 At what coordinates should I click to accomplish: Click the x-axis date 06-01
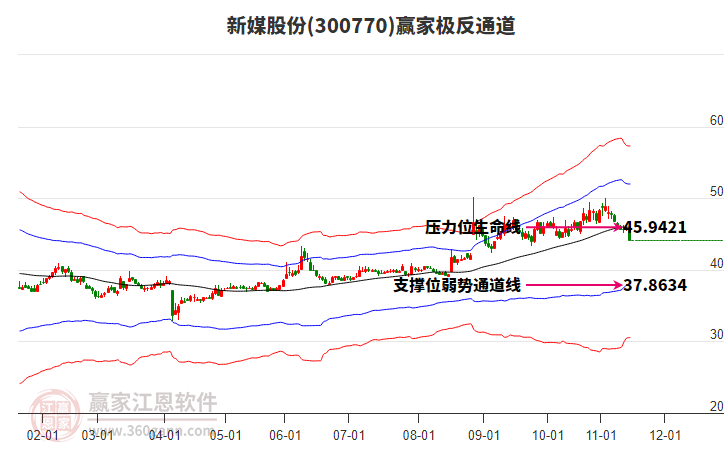pyautogui.click(x=285, y=436)
